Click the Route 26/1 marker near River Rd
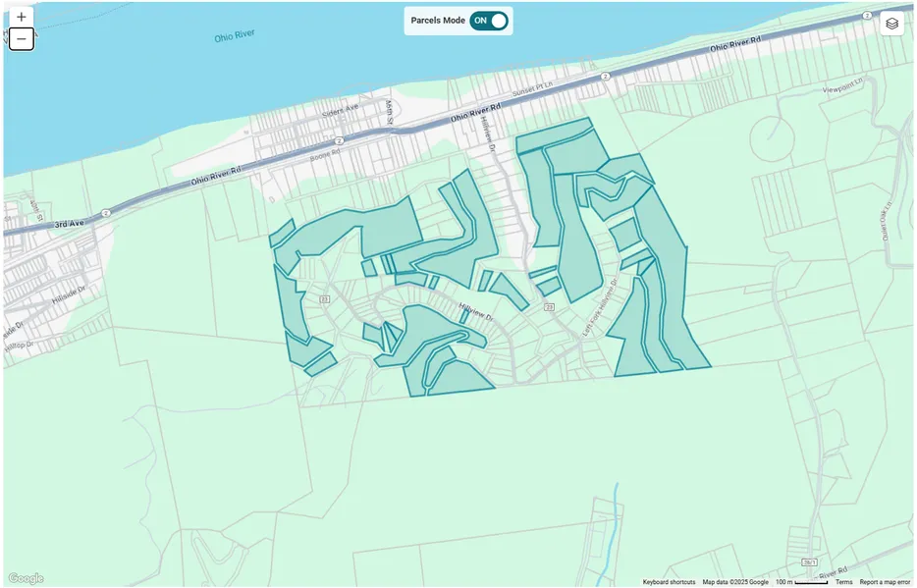This screenshot has width=917, height=588. click(x=809, y=561)
